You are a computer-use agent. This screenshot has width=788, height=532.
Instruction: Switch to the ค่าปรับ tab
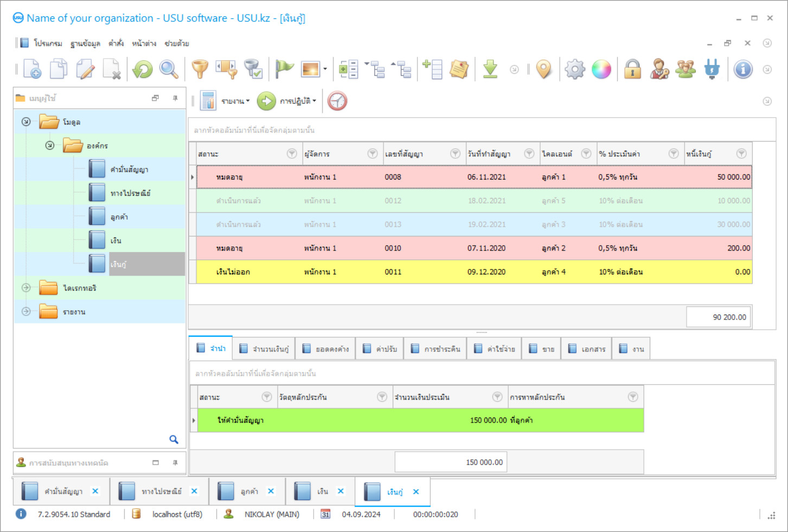(x=380, y=349)
